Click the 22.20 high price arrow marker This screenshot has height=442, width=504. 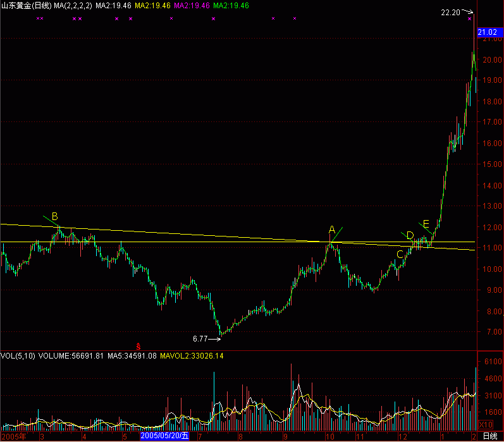click(457, 11)
